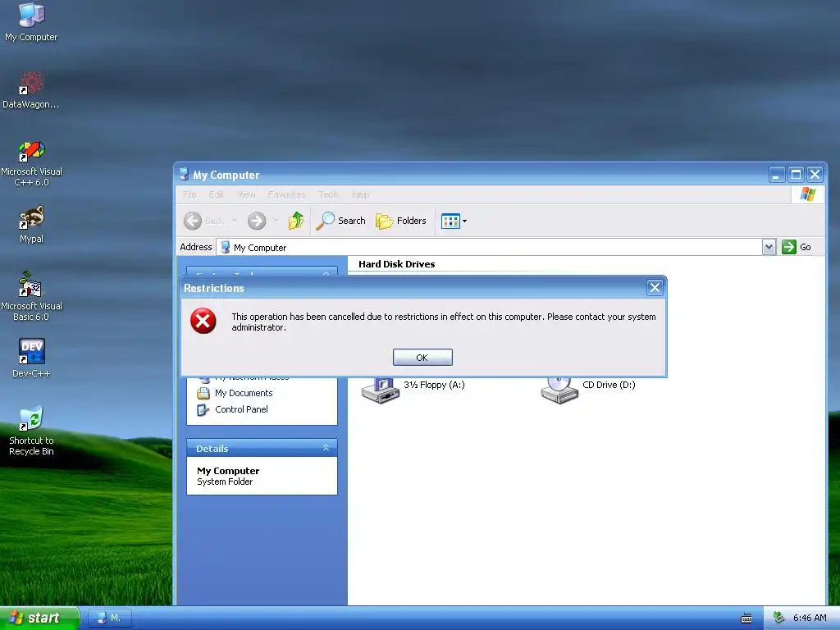Click the Hard Disk Drives heading
This screenshot has width=840, height=630.
pos(396,264)
